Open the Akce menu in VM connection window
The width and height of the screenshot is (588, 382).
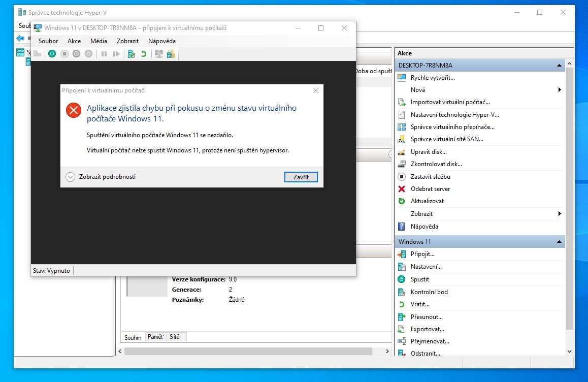pyautogui.click(x=74, y=41)
